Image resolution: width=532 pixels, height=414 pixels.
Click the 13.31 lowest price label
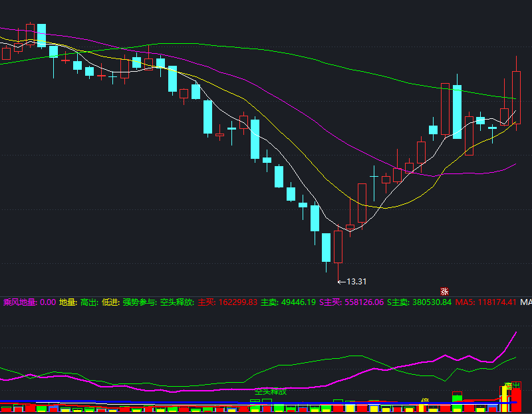click(356, 282)
